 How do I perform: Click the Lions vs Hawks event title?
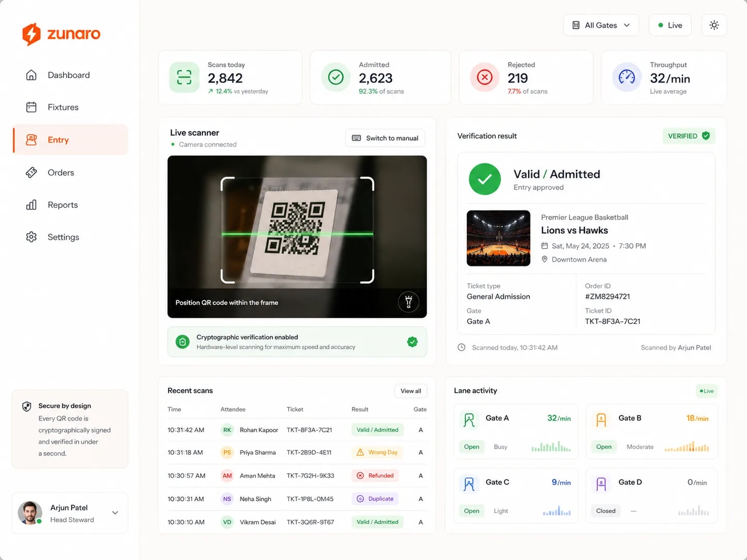click(574, 230)
